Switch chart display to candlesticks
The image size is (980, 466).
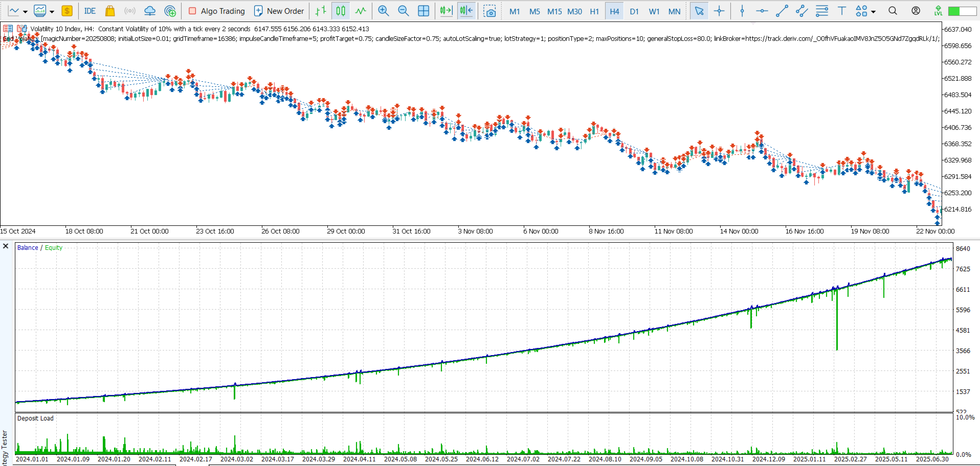point(340,10)
